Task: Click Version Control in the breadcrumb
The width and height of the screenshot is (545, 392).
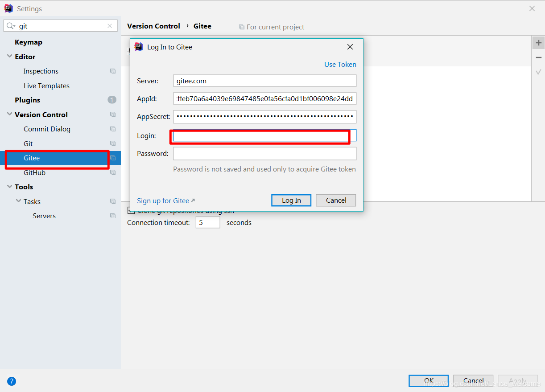Action: coord(153,26)
